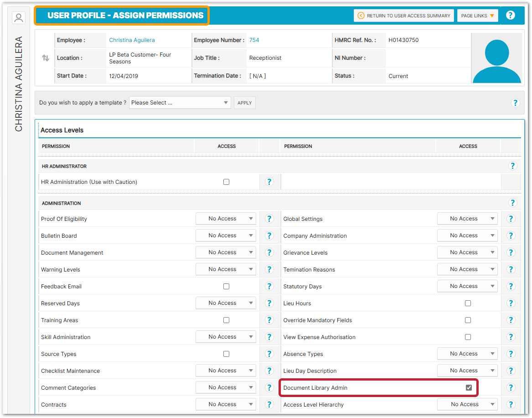The height and width of the screenshot is (418, 532).
Task: Click Return to User Access Summary button
Action: (404, 16)
